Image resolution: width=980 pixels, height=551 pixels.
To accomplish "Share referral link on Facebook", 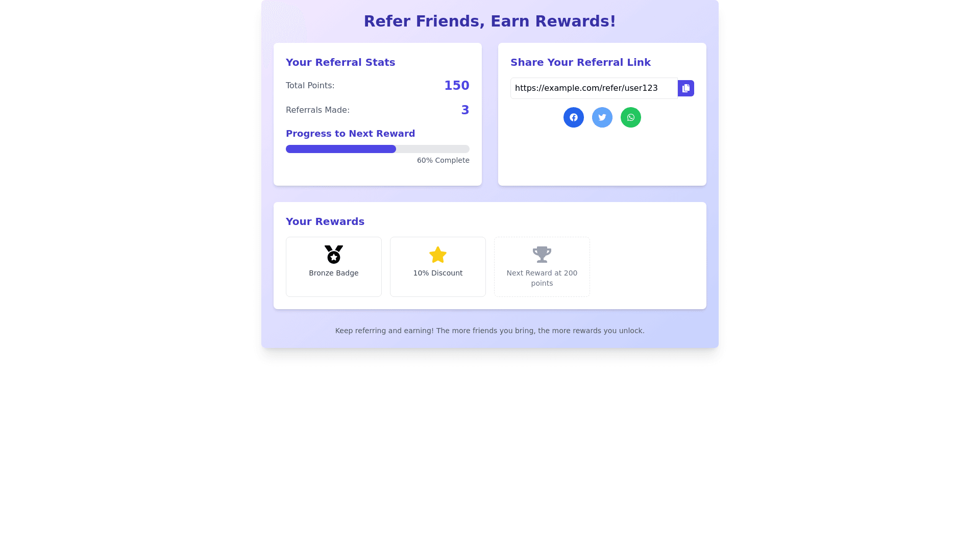I will (x=573, y=117).
